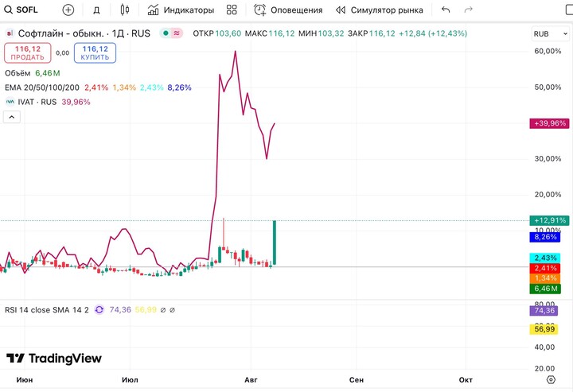Viewport: 573px width, 392px height.
Task: Open symbol search for SOFL
Action: click(x=21, y=10)
